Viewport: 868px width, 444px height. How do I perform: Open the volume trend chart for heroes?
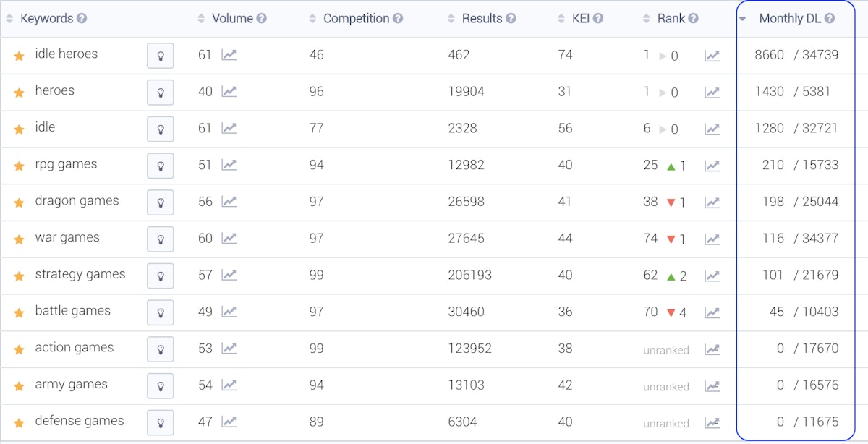click(229, 91)
